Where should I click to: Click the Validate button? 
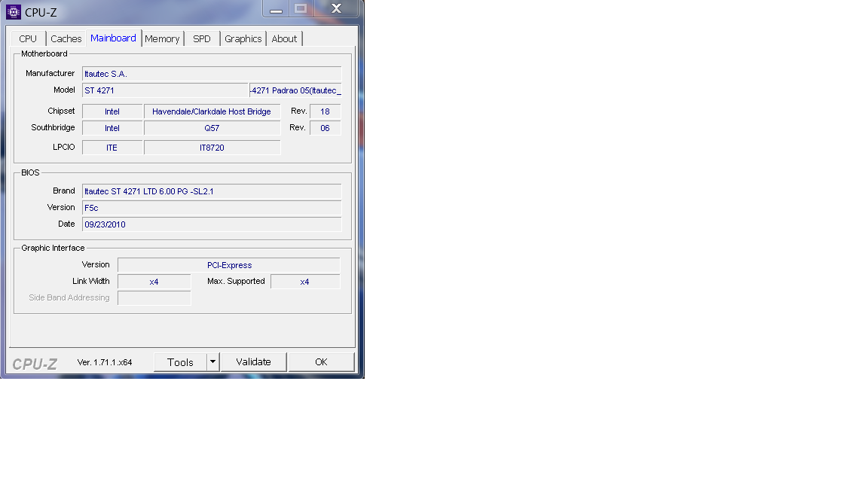[253, 361]
